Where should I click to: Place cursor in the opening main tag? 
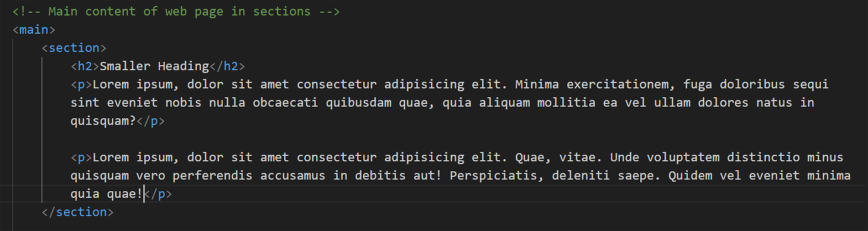tap(33, 30)
